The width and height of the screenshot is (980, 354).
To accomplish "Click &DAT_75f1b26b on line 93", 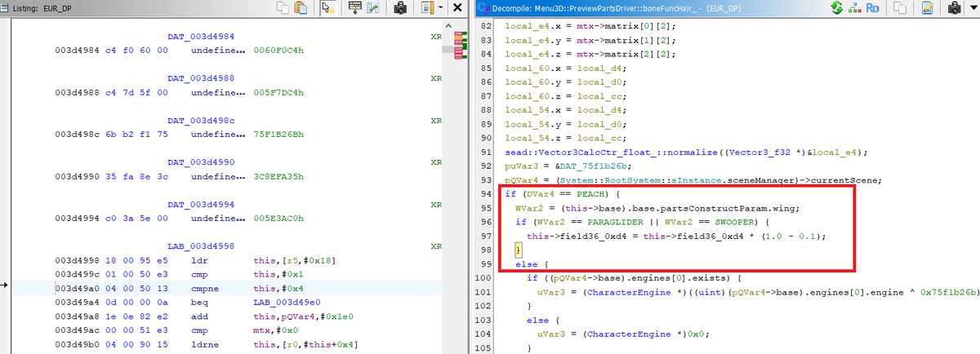I will pyautogui.click(x=589, y=166).
